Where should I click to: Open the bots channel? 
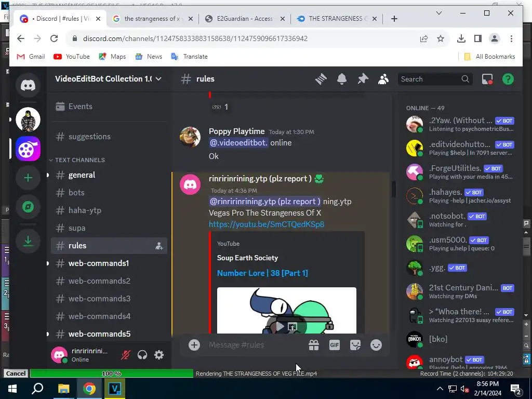point(109,193)
